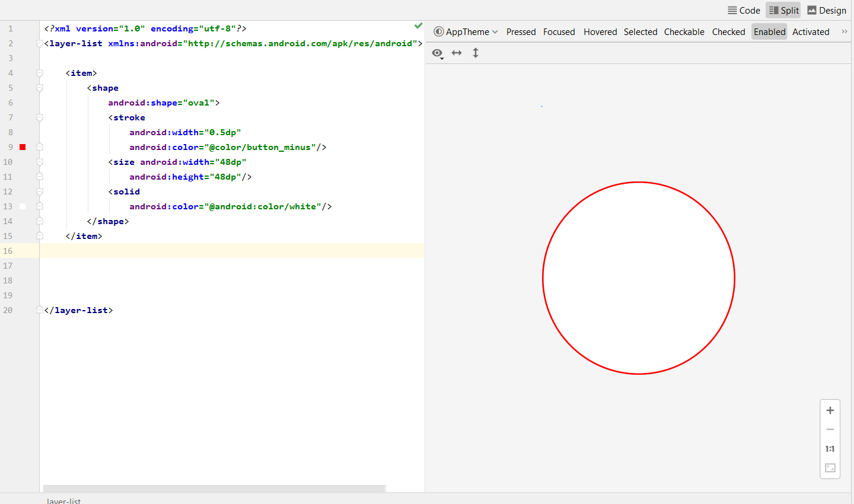Click the closing layer-list fold marker on line 20
The image size is (854, 504).
[x=40, y=310]
